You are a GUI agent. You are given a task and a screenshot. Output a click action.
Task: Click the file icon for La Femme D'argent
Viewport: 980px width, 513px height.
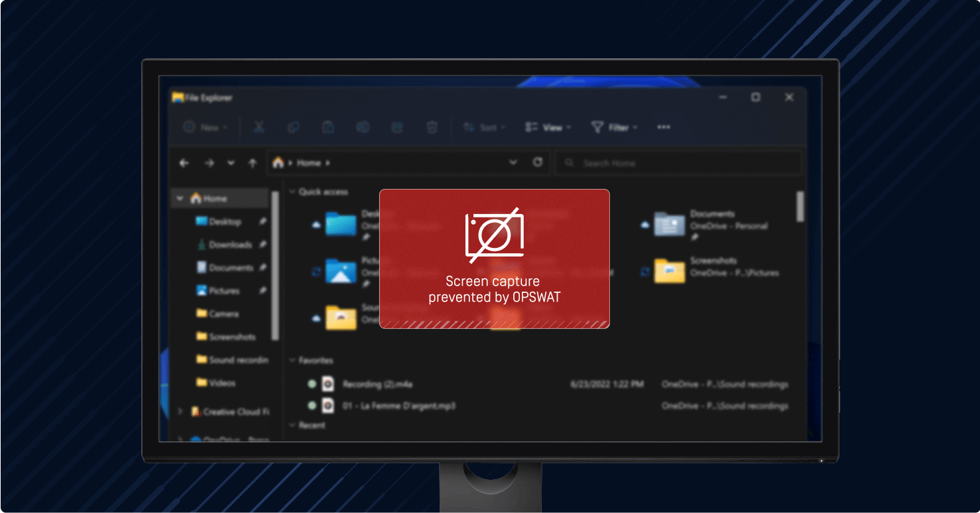(x=328, y=406)
